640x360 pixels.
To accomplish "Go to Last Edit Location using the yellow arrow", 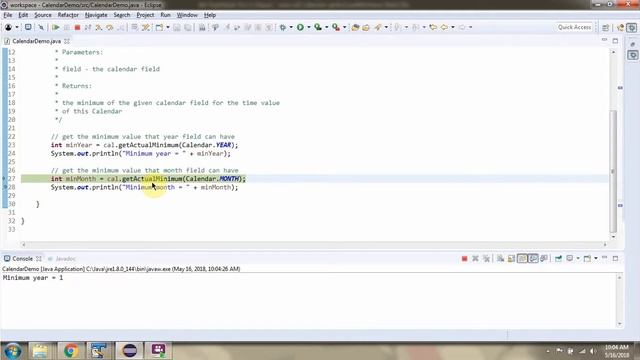I will coord(433,27).
